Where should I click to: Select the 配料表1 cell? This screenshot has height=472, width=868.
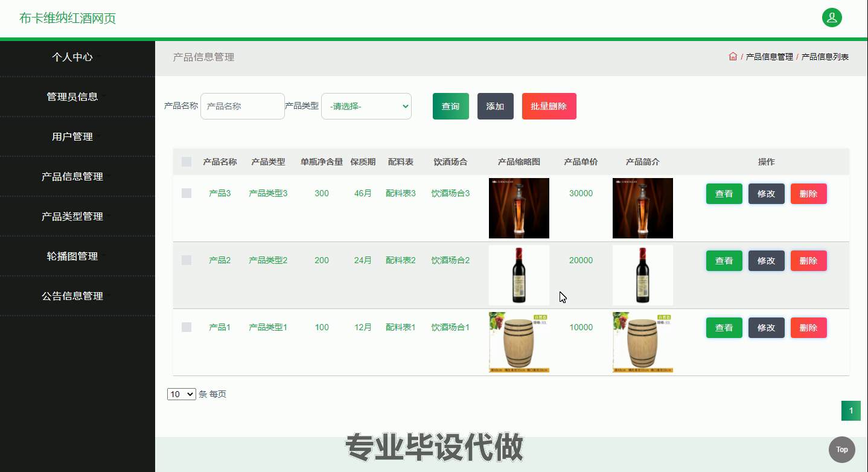coord(401,327)
